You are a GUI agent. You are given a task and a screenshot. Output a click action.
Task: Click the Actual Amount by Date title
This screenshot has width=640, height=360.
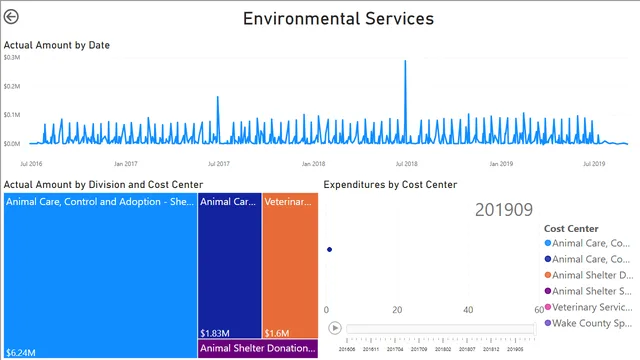pyautogui.click(x=57, y=45)
